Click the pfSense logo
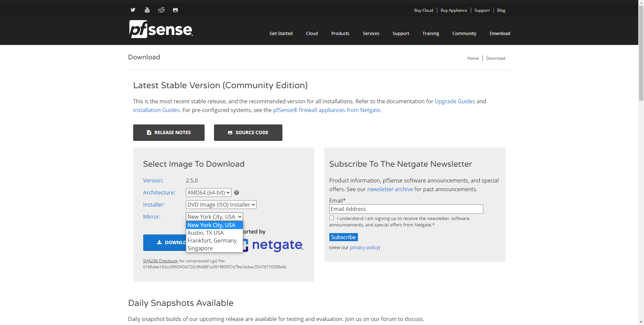644x325 pixels. click(161, 30)
